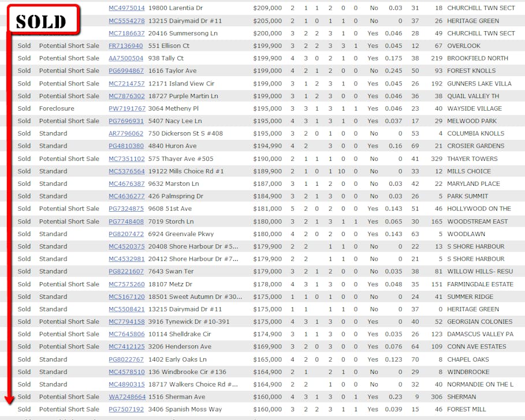Open the PG7507192 Spanish Moss Way listing
This screenshot has width=525, height=420.
[x=126, y=410]
